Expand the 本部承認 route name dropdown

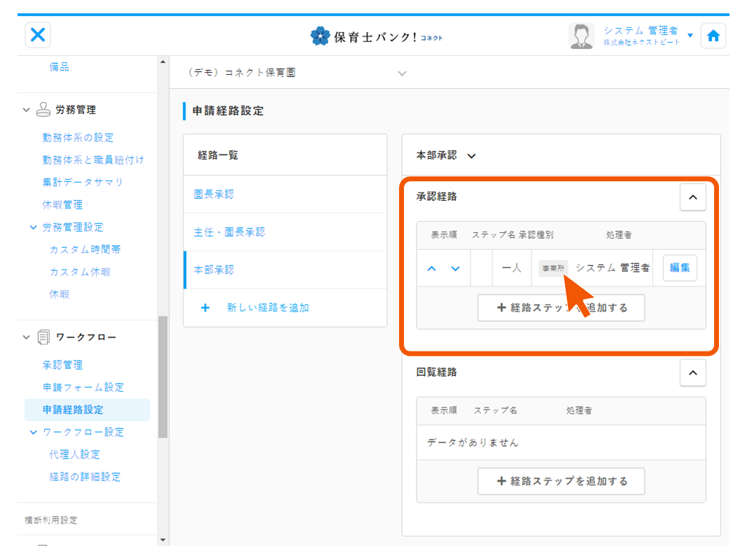pyautogui.click(x=472, y=156)
